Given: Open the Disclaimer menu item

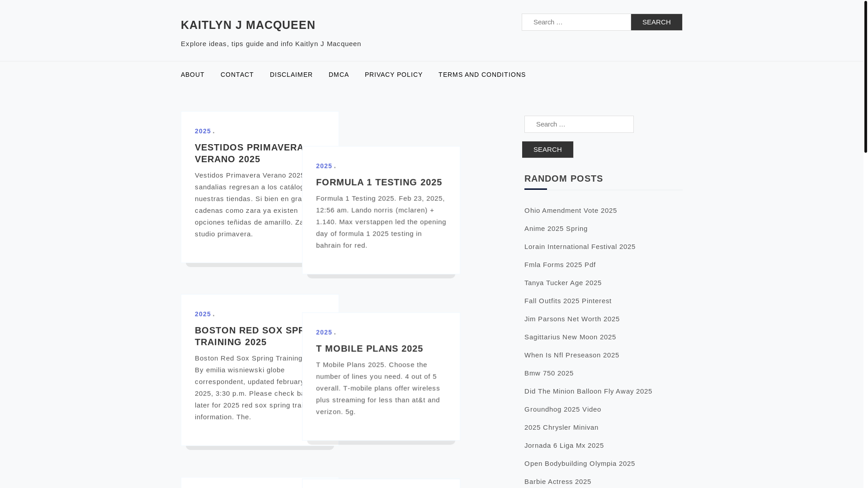Looking at the screenshot, I should click(x=291, y=75).
